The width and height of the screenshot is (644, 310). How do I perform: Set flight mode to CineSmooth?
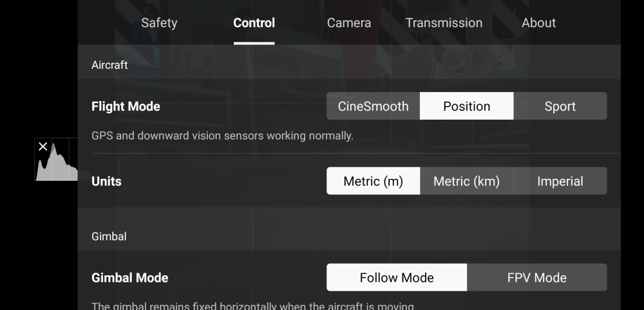tap(374, 106)
